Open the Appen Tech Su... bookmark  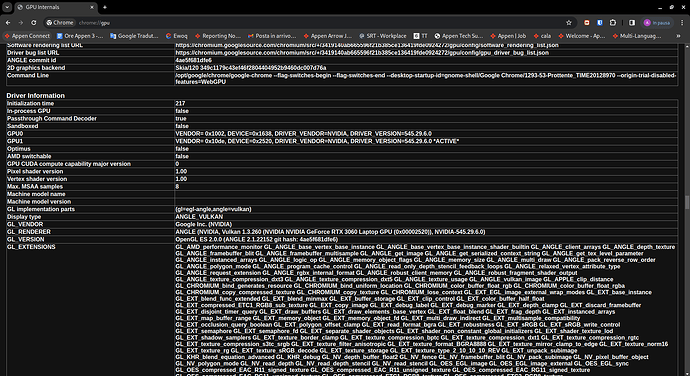coord(459,36)
